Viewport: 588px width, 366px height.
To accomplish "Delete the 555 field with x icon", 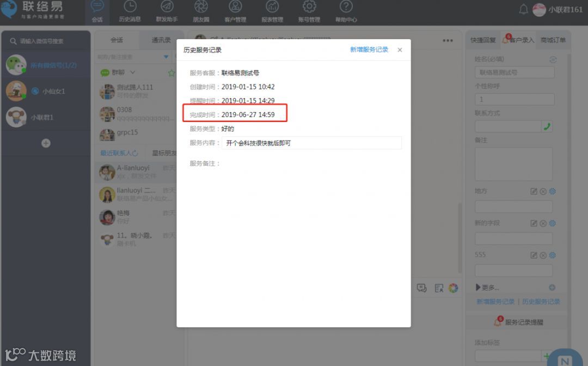I will tap(543, 255).
